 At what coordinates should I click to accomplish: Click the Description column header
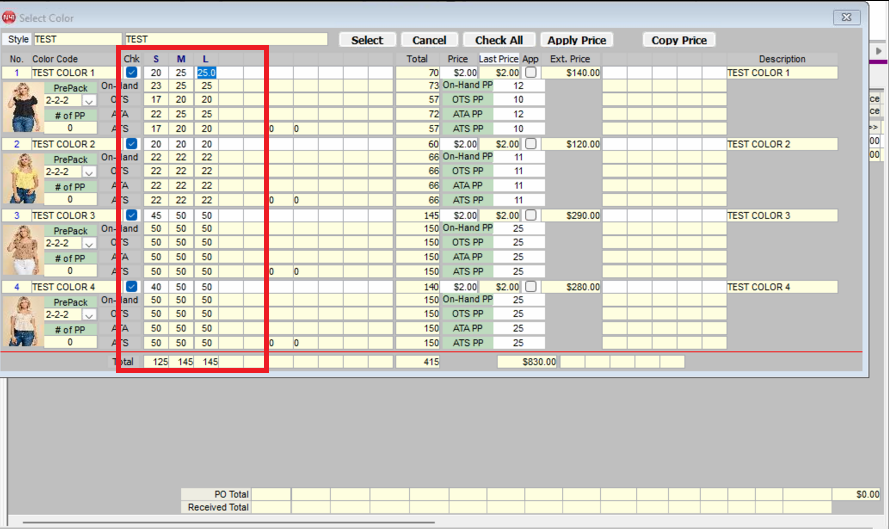[x=782, y=59]
